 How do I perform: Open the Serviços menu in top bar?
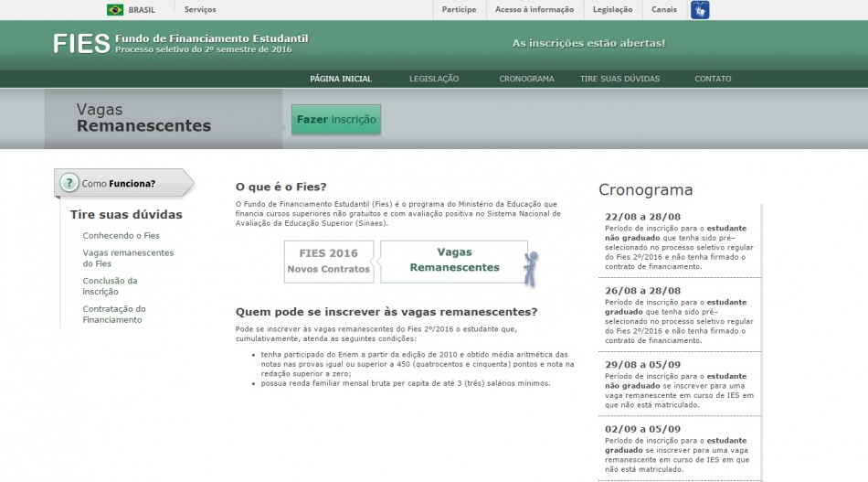pos(200,9)
